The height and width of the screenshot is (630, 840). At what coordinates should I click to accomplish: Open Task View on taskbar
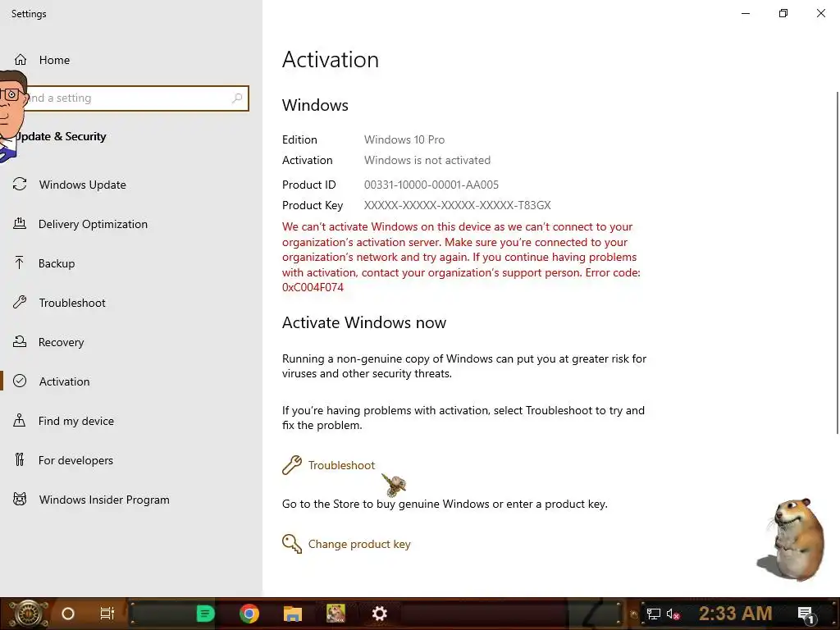tap(107, 614)
